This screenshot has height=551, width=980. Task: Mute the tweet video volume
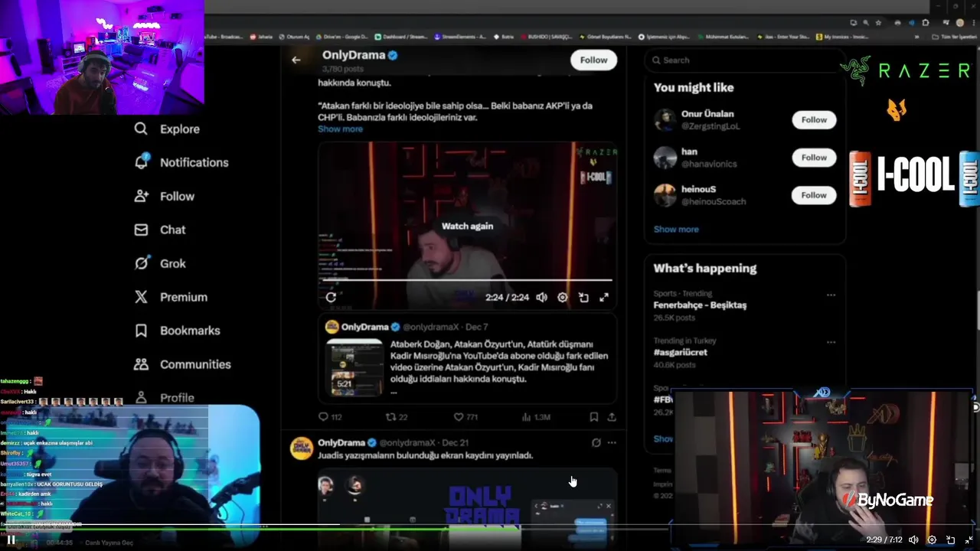pyautogui.click(x=542, y=297)
